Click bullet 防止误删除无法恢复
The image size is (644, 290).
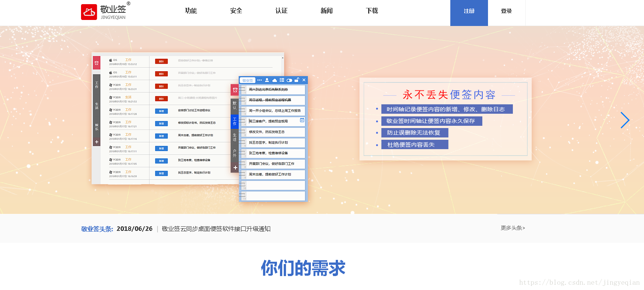tap(415, 133)
